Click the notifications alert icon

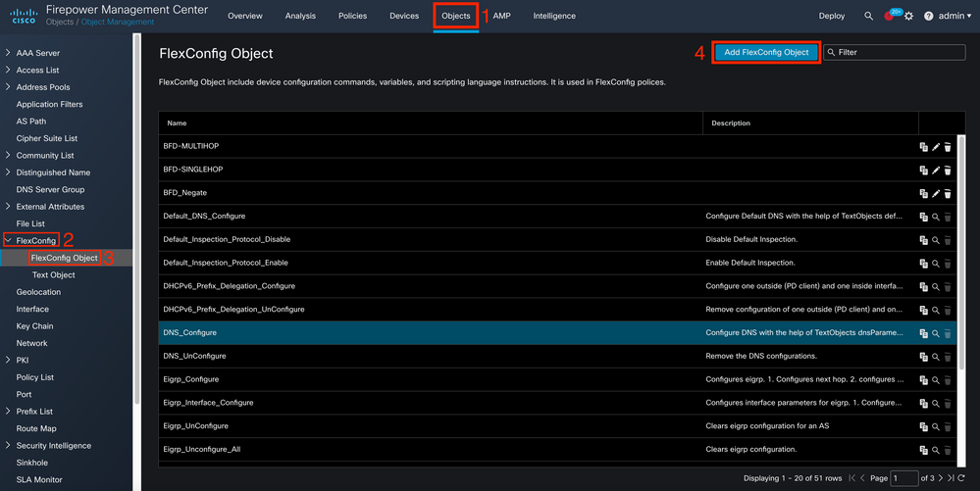point(889,17)
